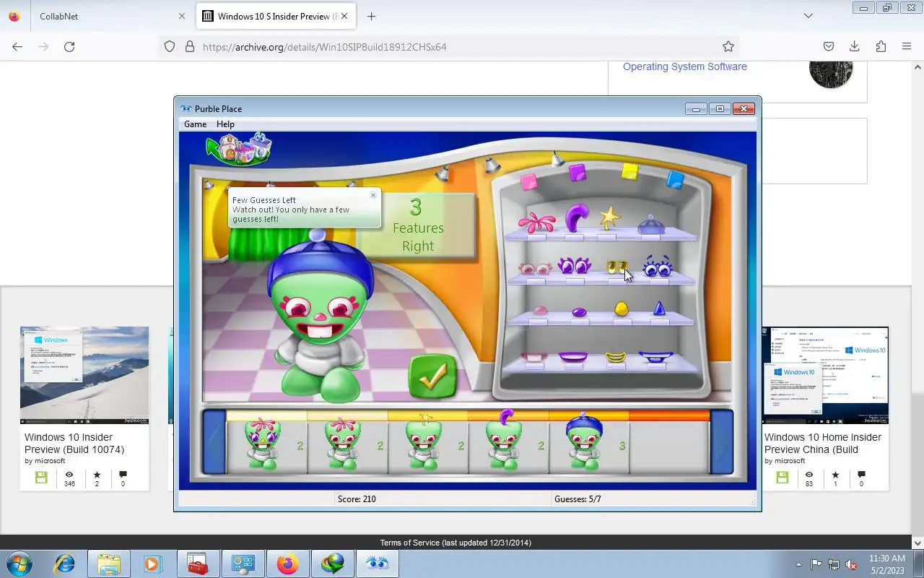Open the Windows Start menu
The width and height of the screenshot is (924, 578).
pyautogui.click(x=19, y=564)
